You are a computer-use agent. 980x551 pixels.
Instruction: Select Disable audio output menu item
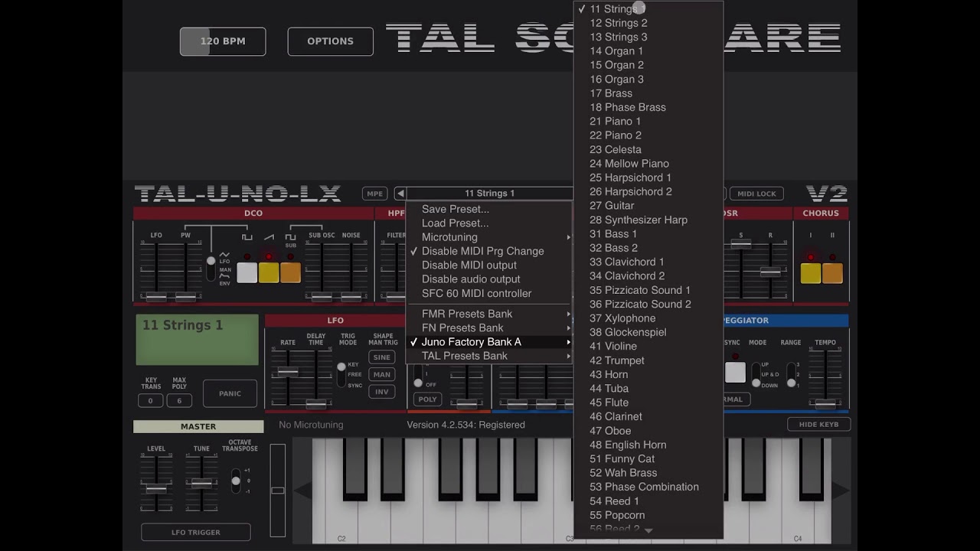pos(488,279)
